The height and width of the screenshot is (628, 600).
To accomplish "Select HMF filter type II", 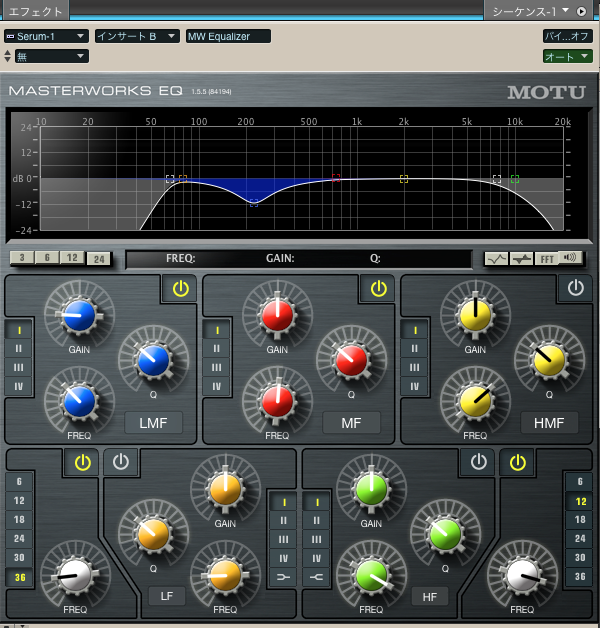I will click(415, 349).
